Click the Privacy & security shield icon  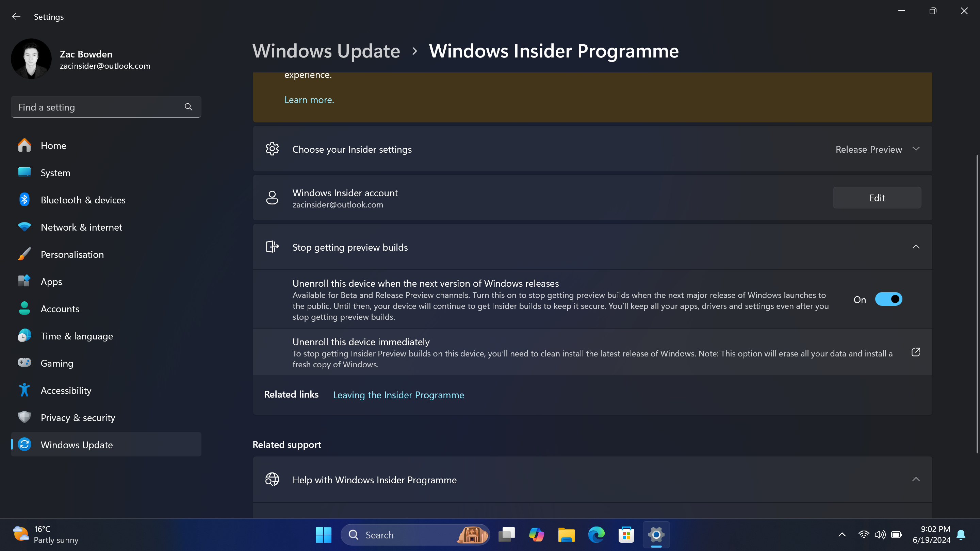coord(23,417)
